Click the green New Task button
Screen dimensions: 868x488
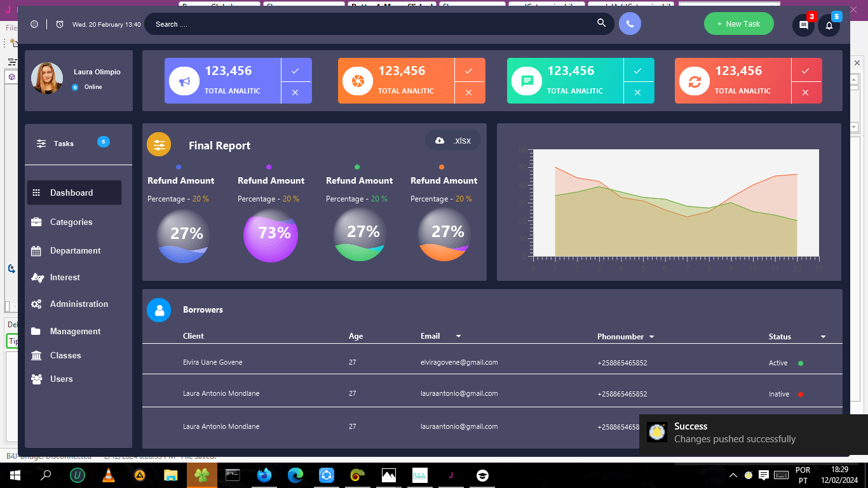click(x=738, y=24)
